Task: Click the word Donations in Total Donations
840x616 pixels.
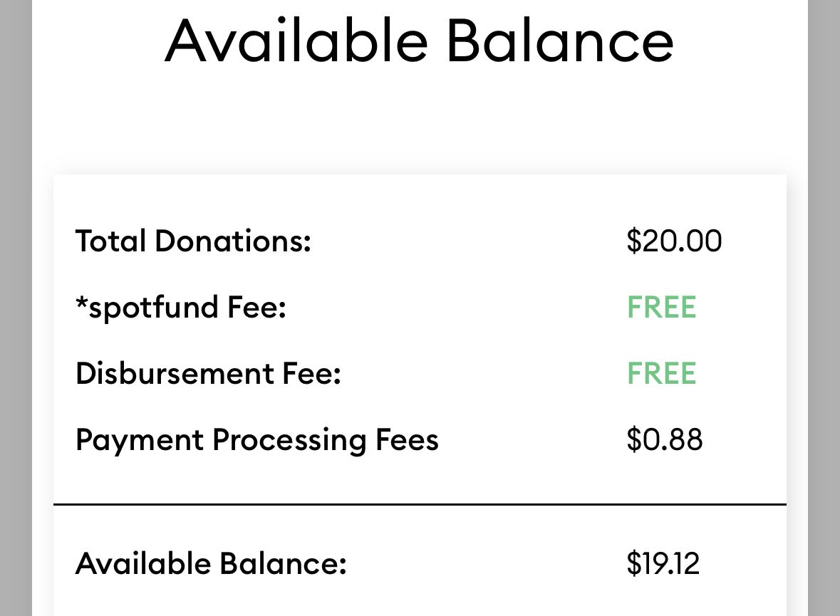Action: point(232,241)
